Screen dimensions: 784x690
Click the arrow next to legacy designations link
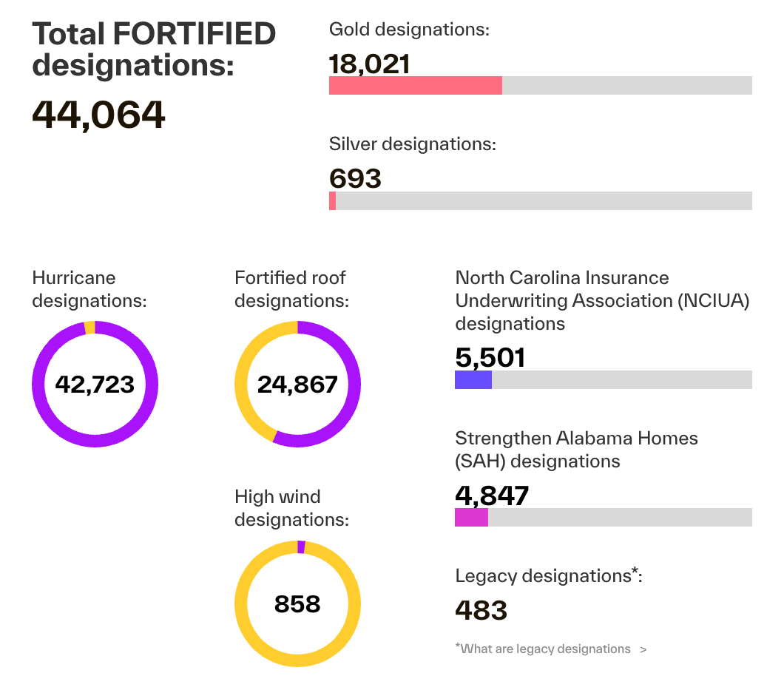pos(643,649)
